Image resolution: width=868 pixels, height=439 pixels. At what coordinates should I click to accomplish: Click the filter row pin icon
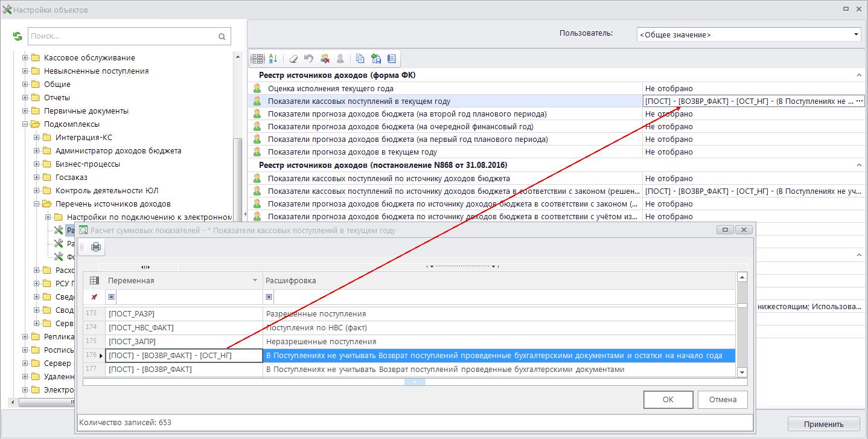94,297
